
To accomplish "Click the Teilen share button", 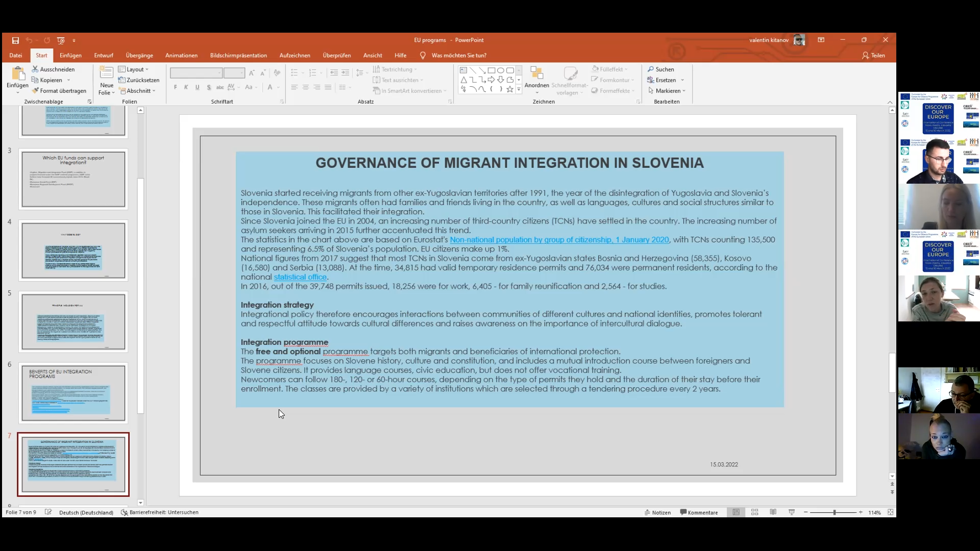I will [873, 55].
